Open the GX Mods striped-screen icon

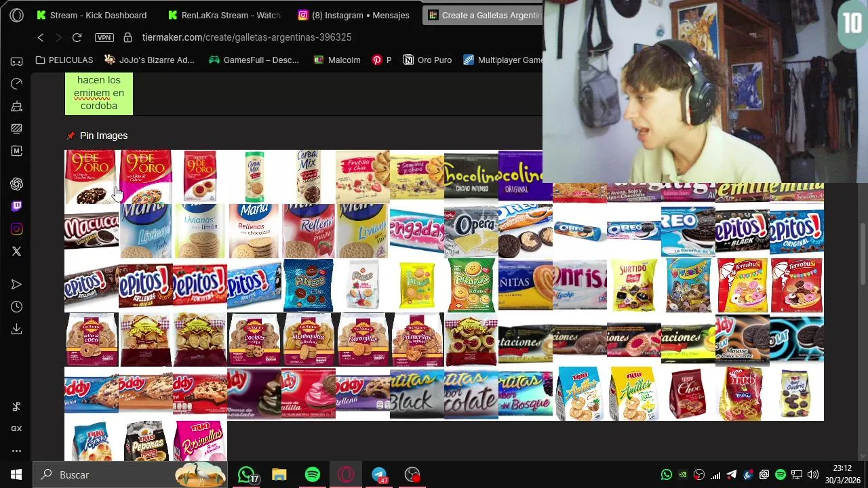[16, 128]
